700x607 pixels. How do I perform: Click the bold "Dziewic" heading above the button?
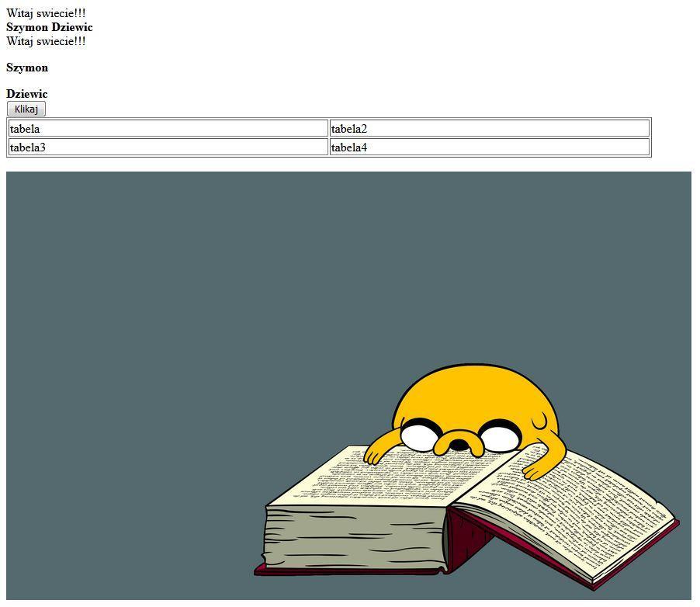tap(27, 94)
